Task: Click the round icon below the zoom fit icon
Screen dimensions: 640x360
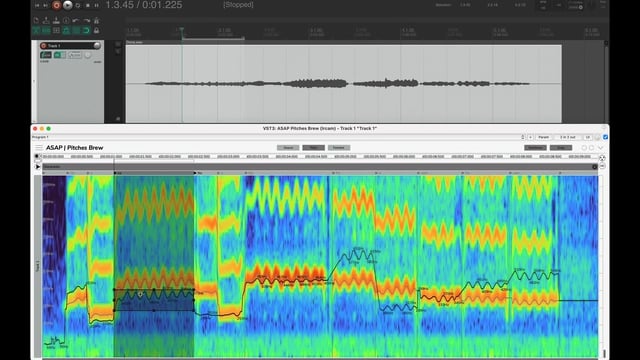Action: [x=602, y=167]
